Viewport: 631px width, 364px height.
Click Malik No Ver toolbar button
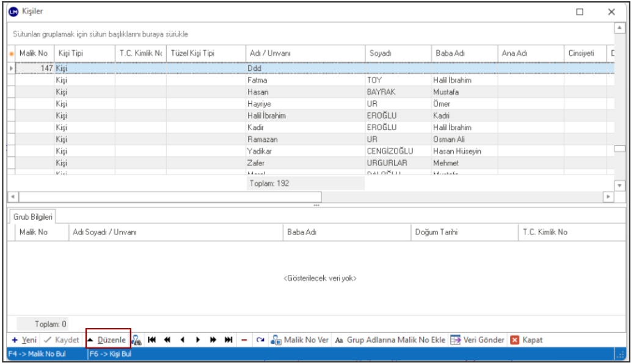[x=300, y=340]
